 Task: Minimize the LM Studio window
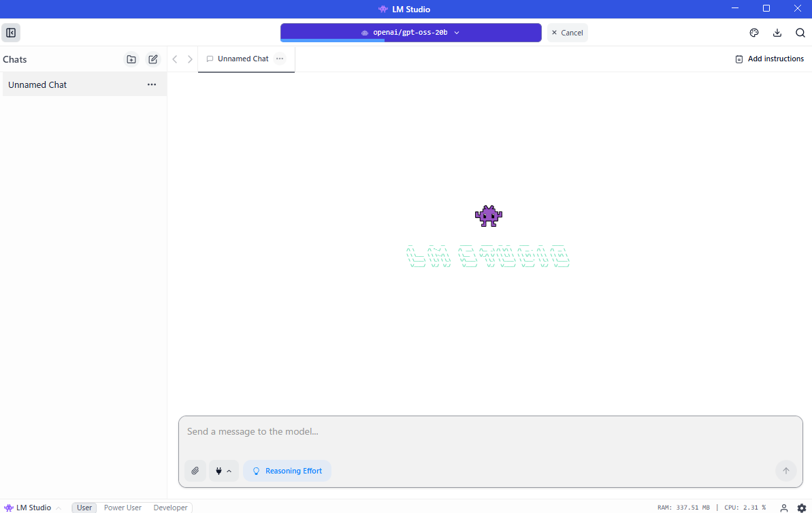(735, 9)
